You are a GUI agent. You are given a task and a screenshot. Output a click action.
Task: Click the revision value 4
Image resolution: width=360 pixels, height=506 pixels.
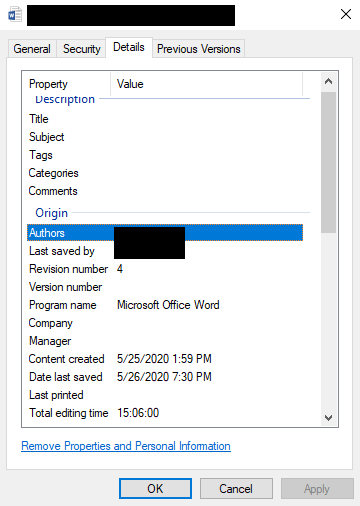coord(120,269)
